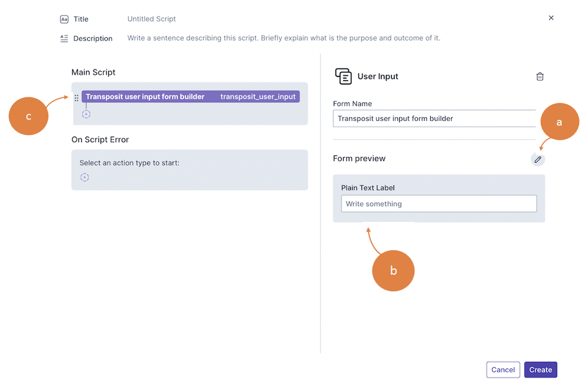The width and height of the screenshot is (588, 391).
Task: Click the Description lines icon
Action: pos(64,38)
